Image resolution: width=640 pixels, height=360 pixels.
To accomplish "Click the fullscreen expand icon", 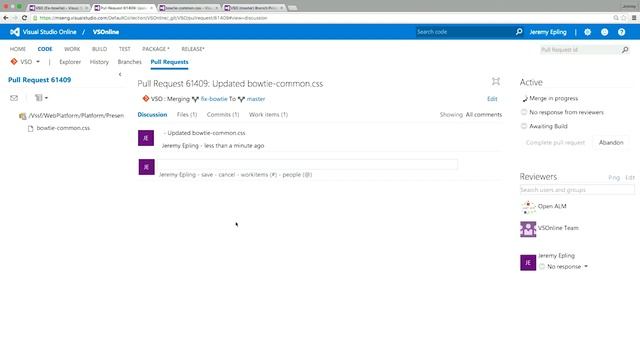I will (x=496, y=81).
